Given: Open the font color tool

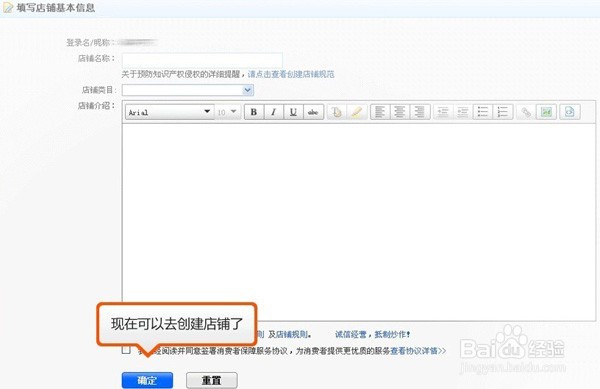Looking at the screenshot, I should tap(337, 112).
